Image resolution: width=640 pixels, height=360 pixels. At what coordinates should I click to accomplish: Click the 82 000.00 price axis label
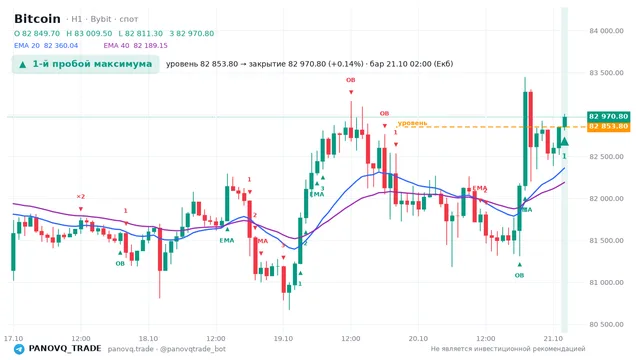[x=607, y=198]
